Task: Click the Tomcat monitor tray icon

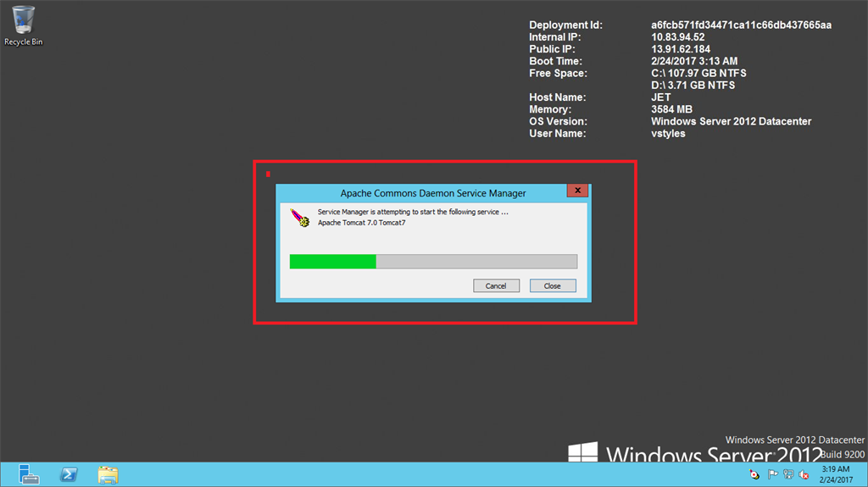Action: [754, 474]
